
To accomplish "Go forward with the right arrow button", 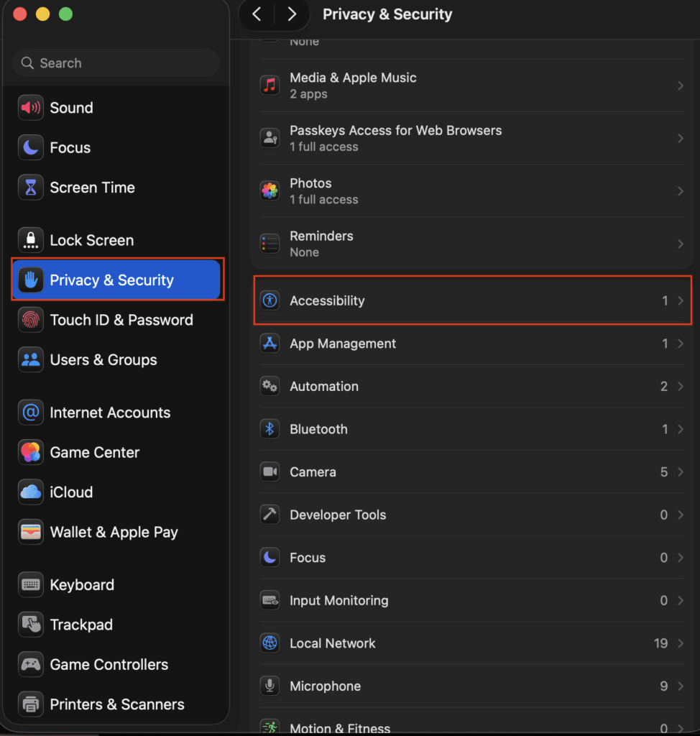I will [292, 14].
